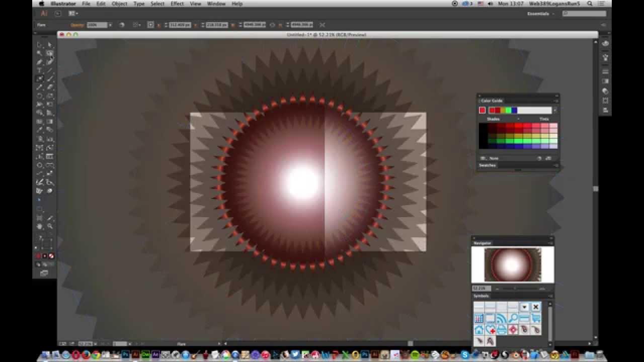Save color group to Swatches icon
Image resolution: width=644 pixels, height=362 pixels.
pyautogui.click(x=548, y=158)
